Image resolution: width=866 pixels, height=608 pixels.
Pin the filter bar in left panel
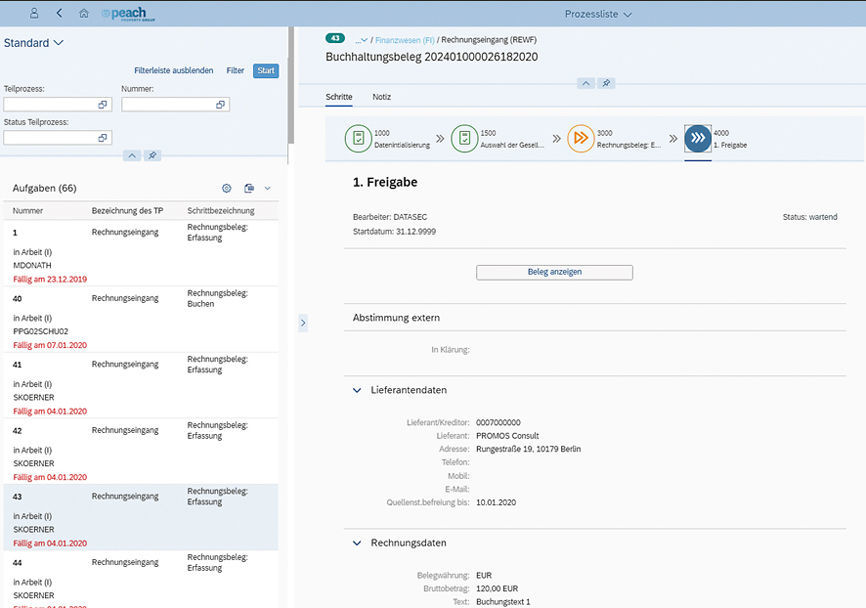pos(152,155)
